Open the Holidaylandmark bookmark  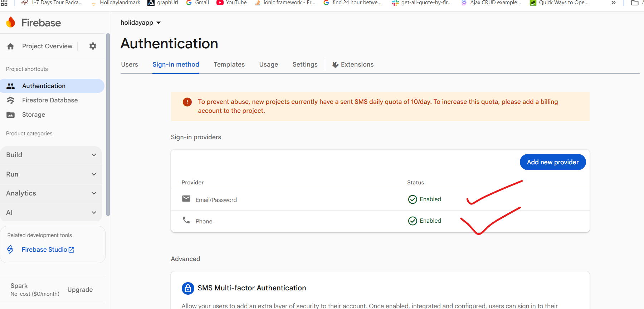pos(116,3)
